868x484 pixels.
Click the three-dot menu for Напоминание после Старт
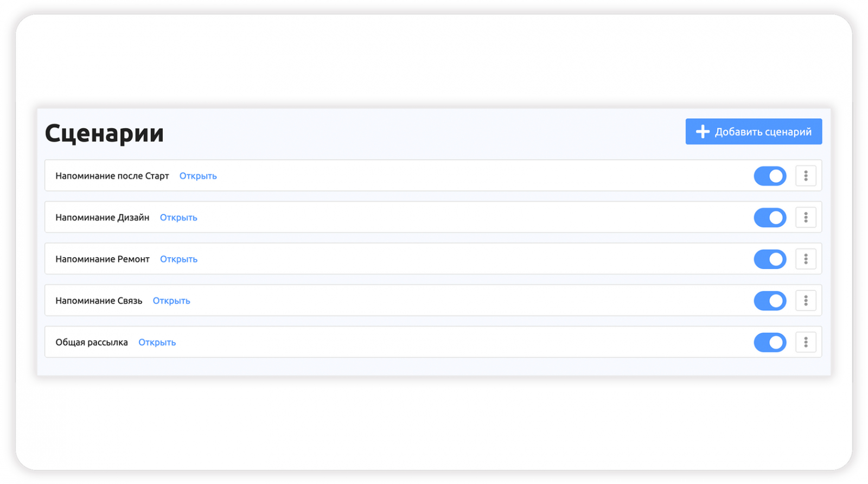pyautogui.click(x=806, y=176)
